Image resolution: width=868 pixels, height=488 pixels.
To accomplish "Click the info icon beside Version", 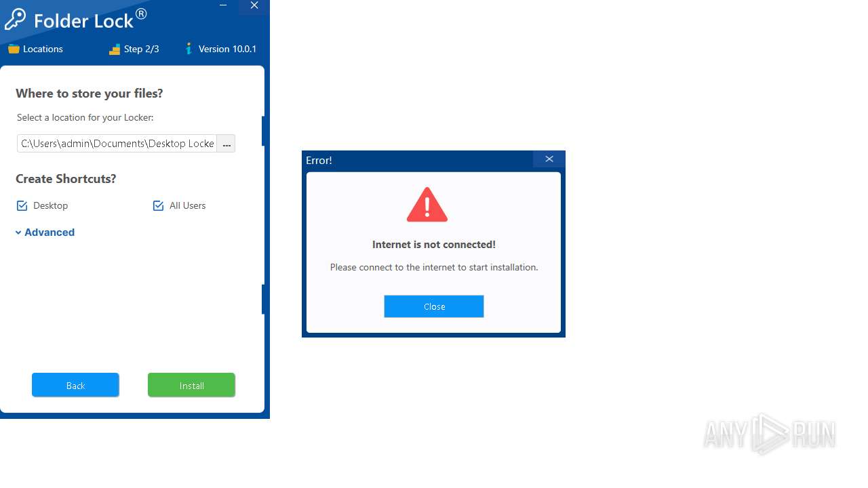I will (x=189, y=49).
